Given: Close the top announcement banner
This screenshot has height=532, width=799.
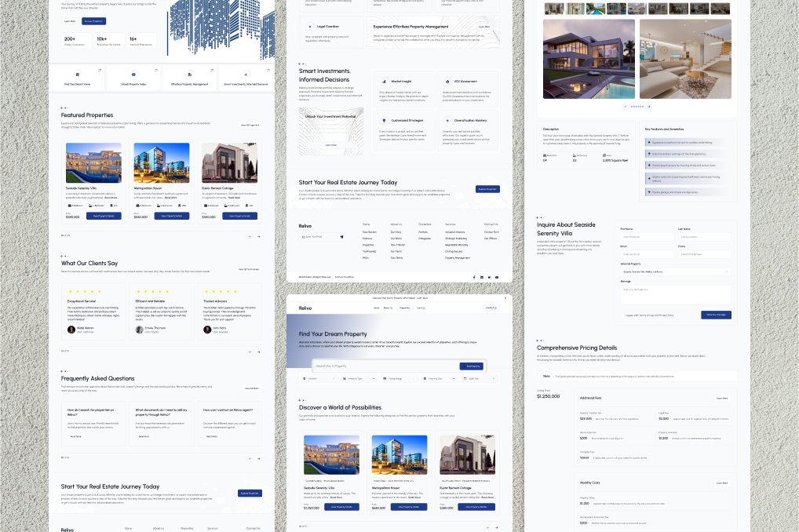Looking at the screenshot, I should point(505,298).
